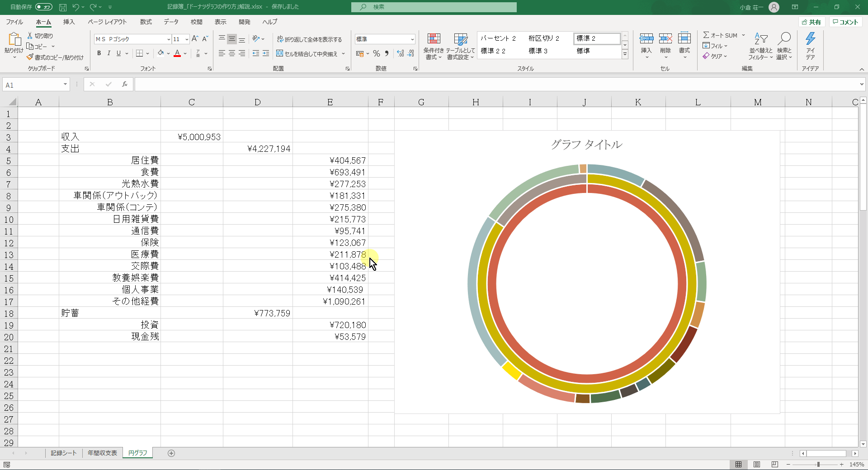This screenshot has width=868, height=470.
Task: Click the Orientation text angle icon
Action: [256, 39]
